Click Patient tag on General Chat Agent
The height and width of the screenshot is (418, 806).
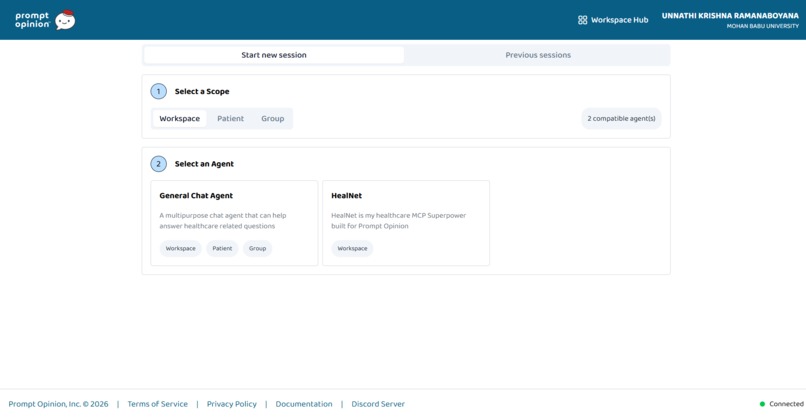pyautogui.click(x=222, y=248)
